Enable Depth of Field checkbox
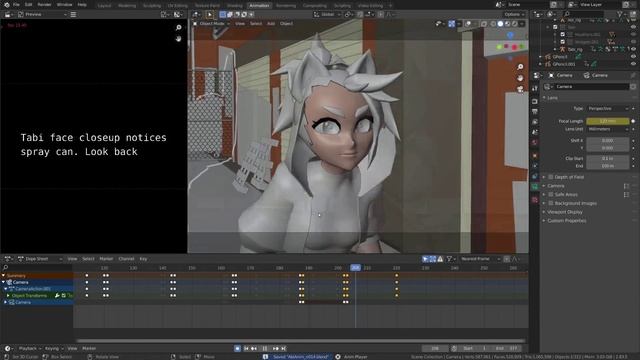Screen dimensions: 640x360 click(x=551, y=177)
